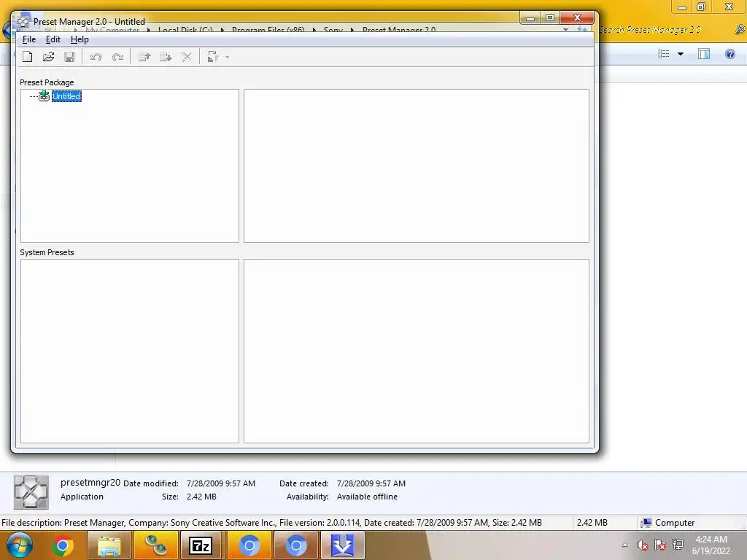The image size is (747, 560).
Task: Click the Size value 2.42 MB in details
Action: 201,497
